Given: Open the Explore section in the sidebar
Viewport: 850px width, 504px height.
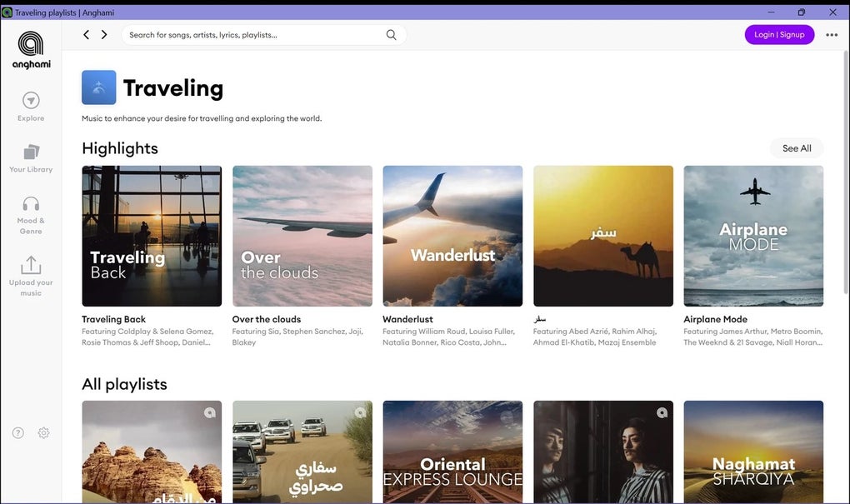Looking at the screenshot, I should click(30, 107).
